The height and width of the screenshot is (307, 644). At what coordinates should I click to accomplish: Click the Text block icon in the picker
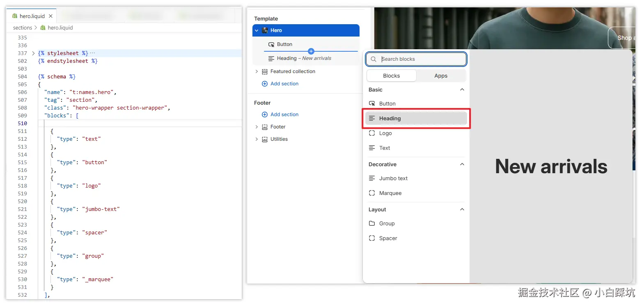(372, 148)
